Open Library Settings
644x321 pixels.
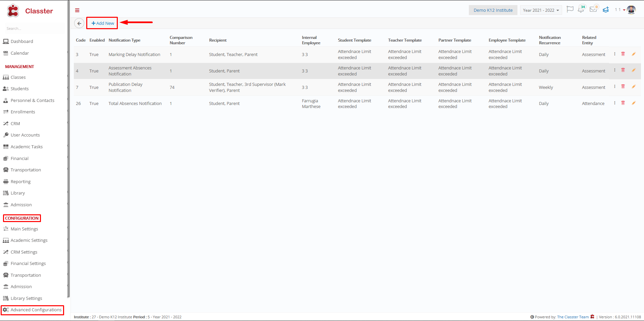tap(26, 298)
